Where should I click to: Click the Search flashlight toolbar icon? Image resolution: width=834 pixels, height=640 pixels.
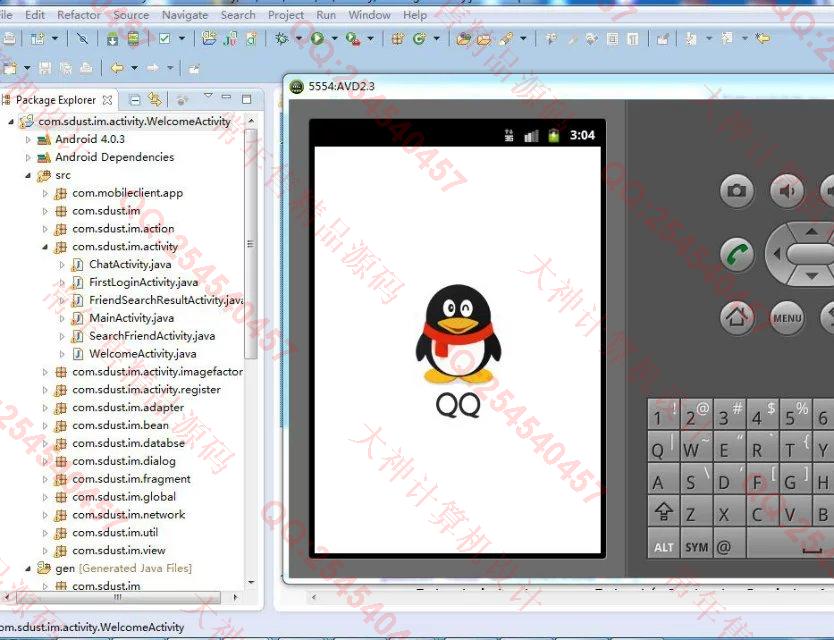click(505, 38)
